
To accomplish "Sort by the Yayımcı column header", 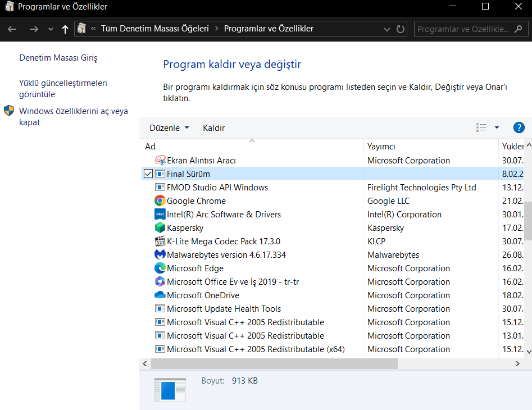I will pyautogui.click(x=431, y=146).
